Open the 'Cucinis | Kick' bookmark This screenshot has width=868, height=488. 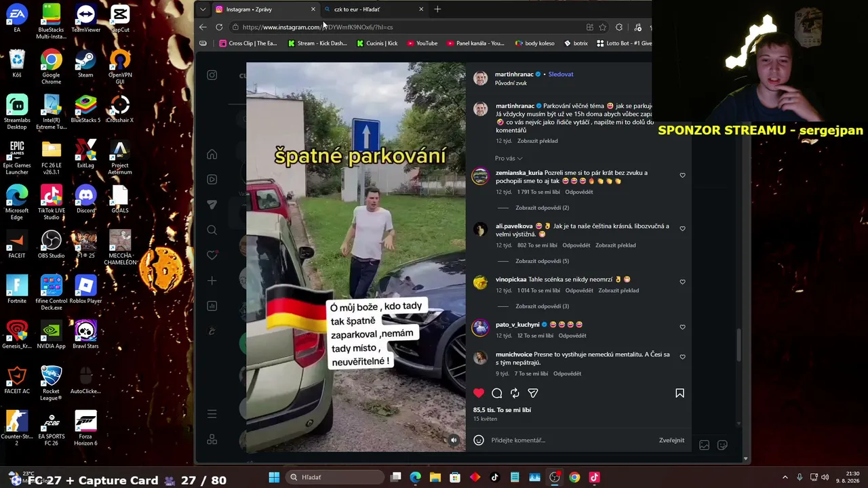pyautogui.click(x=377, y=43)
